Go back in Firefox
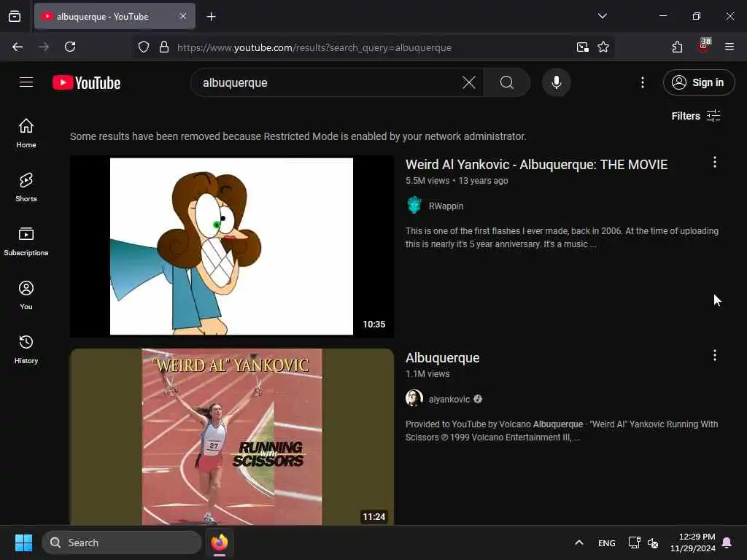The image size is (747, 560). pyautogui.click(x=18, y=47)
